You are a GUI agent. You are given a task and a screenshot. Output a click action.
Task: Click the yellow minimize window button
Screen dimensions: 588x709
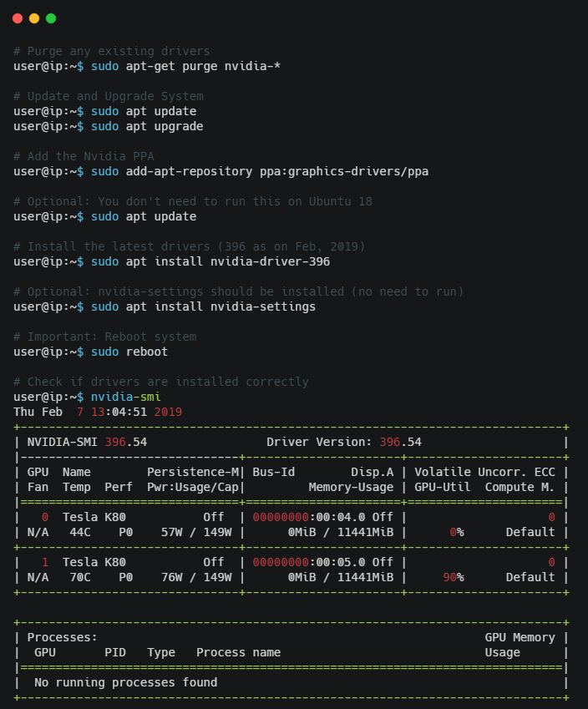(x=34, y=18)
